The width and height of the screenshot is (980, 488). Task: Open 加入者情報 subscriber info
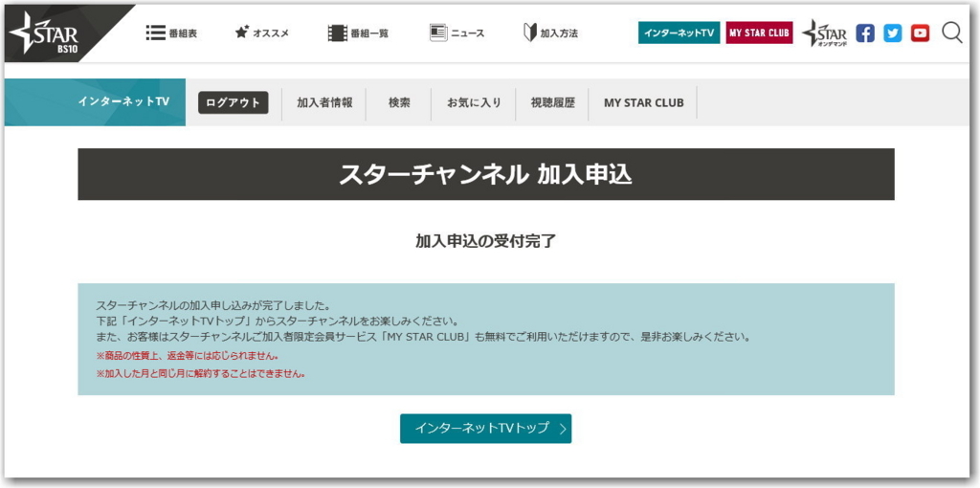click(324, 103)
